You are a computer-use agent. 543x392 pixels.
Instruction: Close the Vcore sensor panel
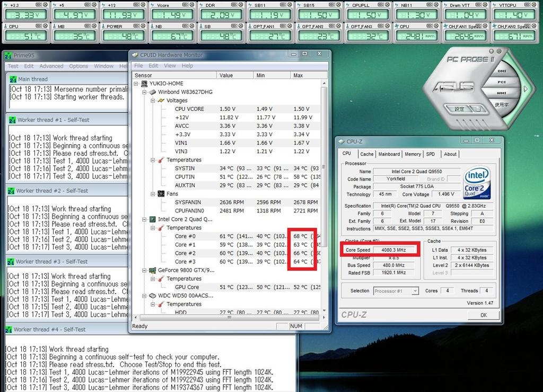(x=192, y=5)
